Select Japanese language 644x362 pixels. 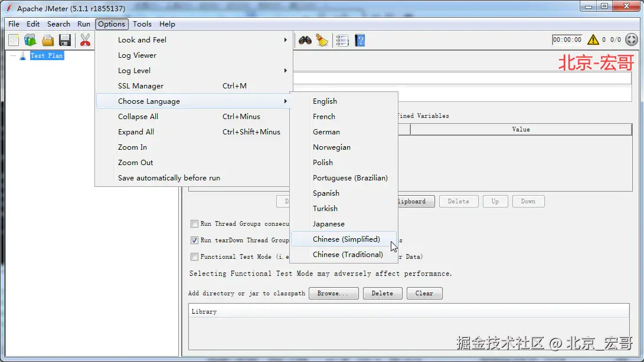pos(344,223)
